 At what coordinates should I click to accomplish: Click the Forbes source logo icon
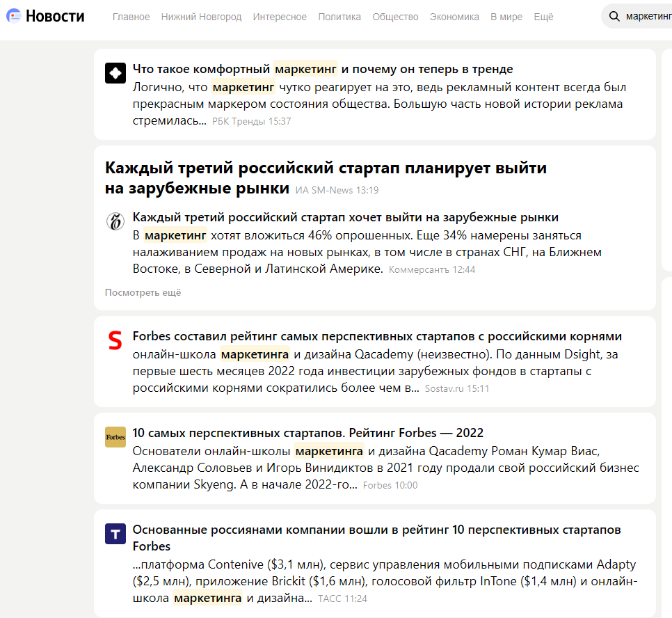(115, 437)
